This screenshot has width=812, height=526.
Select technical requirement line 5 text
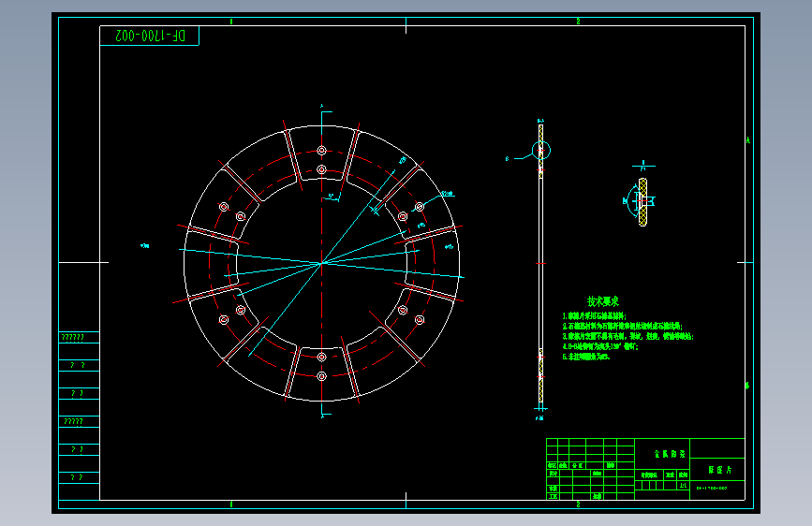point(586,357)
